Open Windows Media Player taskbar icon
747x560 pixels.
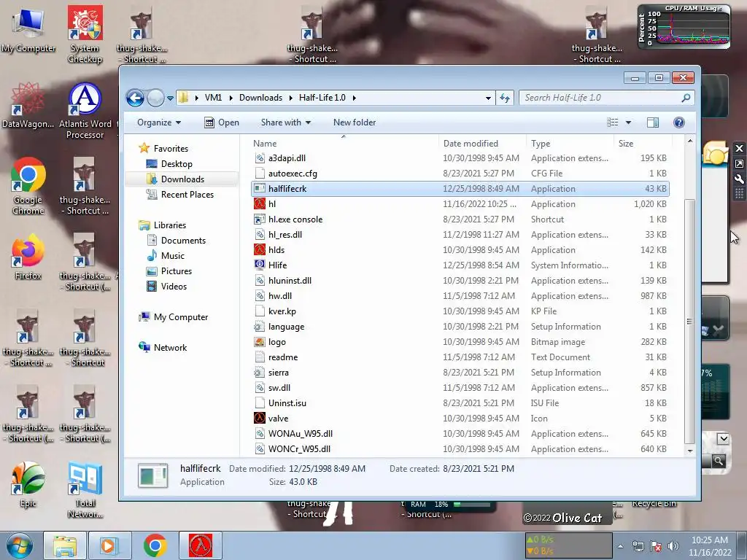click(109, 545)
